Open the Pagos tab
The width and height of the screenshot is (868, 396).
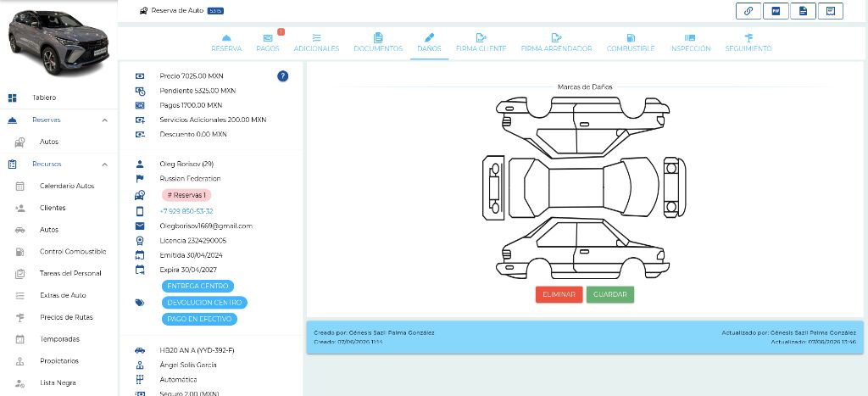(268, 43)
